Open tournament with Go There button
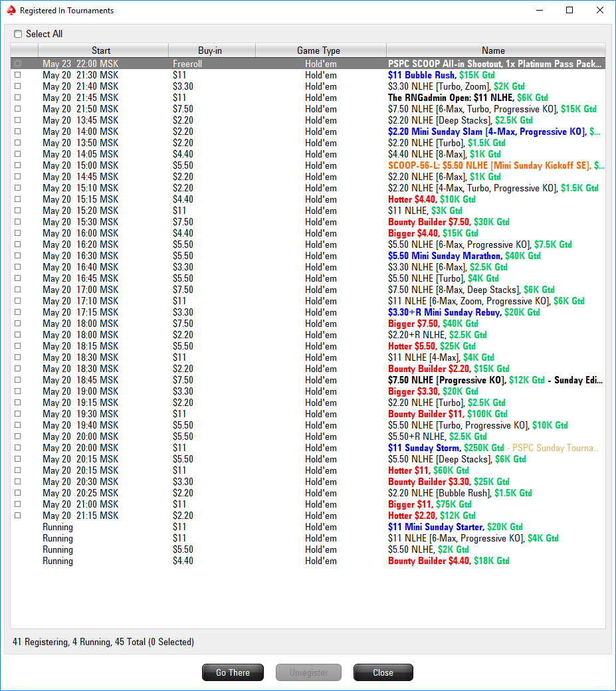Image resolution: width=616 pixels, height=691 pixels. click(233, 672)
